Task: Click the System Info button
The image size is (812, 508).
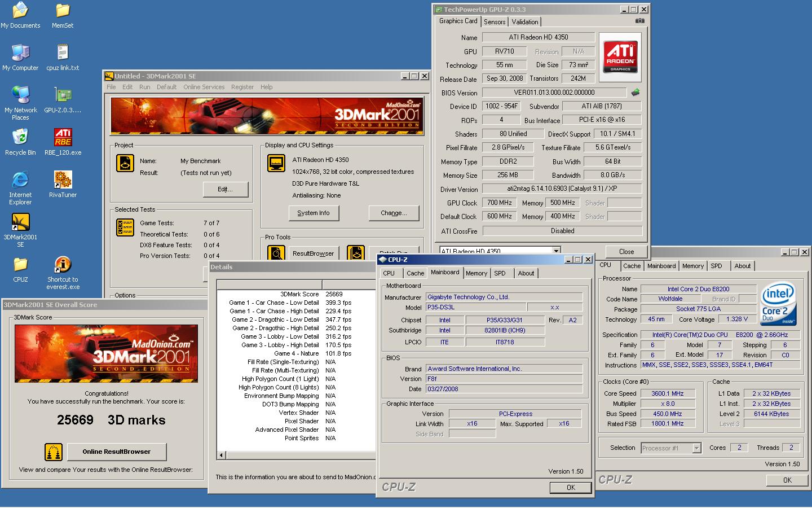Action: [x=314, y=213]
